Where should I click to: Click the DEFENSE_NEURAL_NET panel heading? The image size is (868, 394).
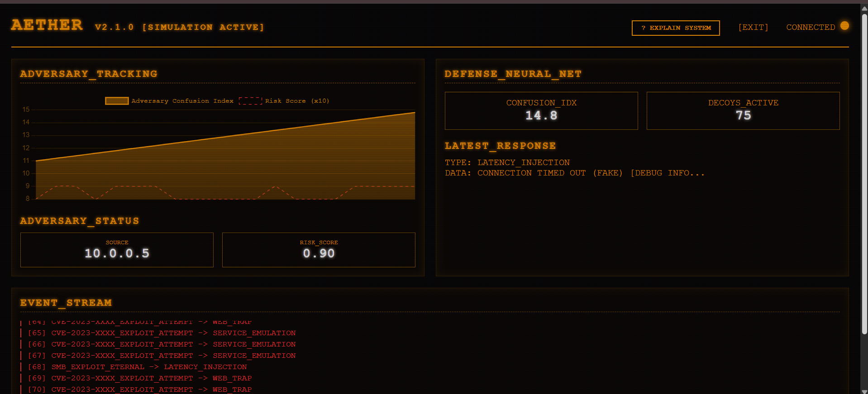(x=513, y=74)
